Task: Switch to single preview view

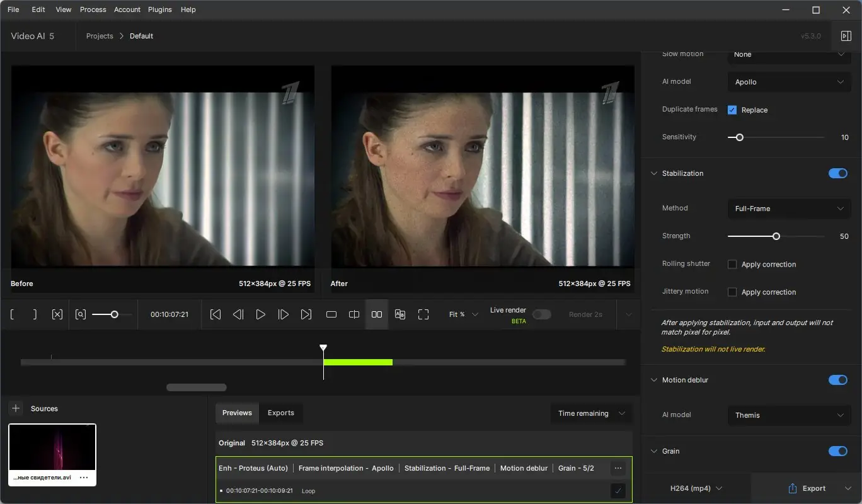Action: coord(331,314)
